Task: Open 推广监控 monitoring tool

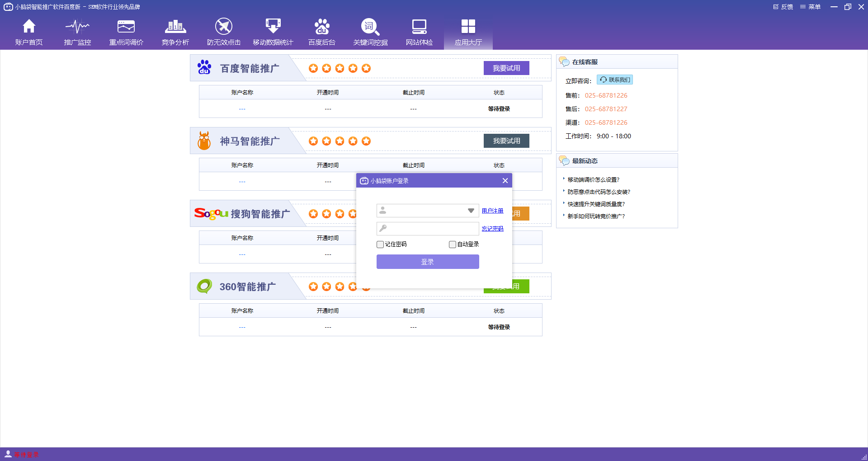Action: click(x=77, y=32)
